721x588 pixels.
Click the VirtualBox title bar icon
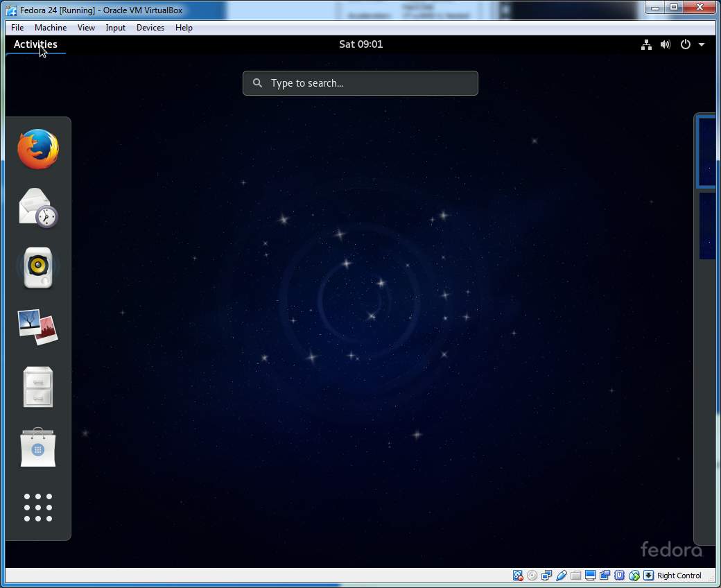point(11,10)
